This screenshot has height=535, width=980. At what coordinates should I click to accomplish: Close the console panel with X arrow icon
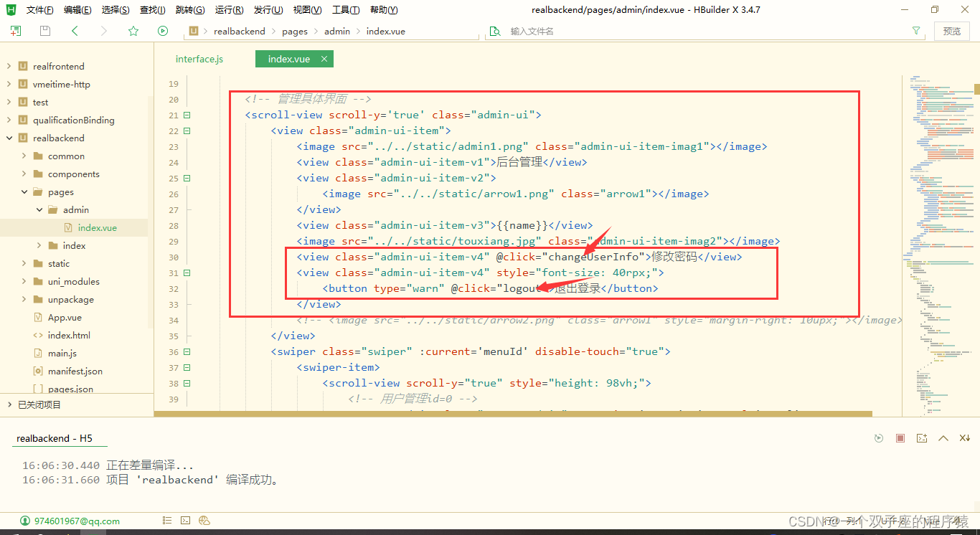[965, 438]
